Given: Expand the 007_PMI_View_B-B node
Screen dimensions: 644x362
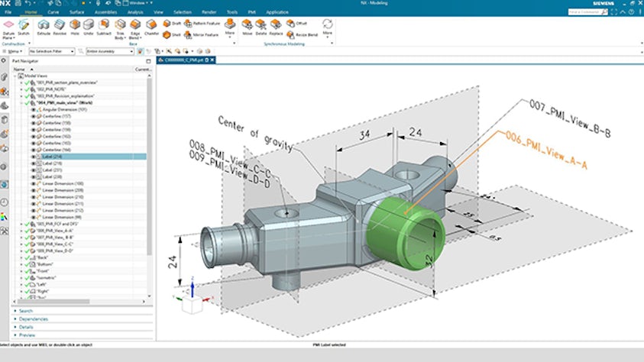Looking at the screenshot, I should (21, 238).
